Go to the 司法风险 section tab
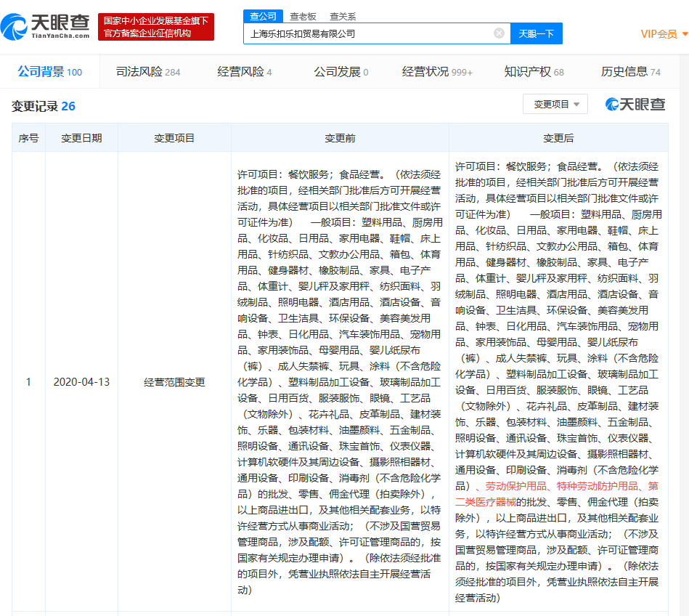689x616 pixels. coord(147,72)
